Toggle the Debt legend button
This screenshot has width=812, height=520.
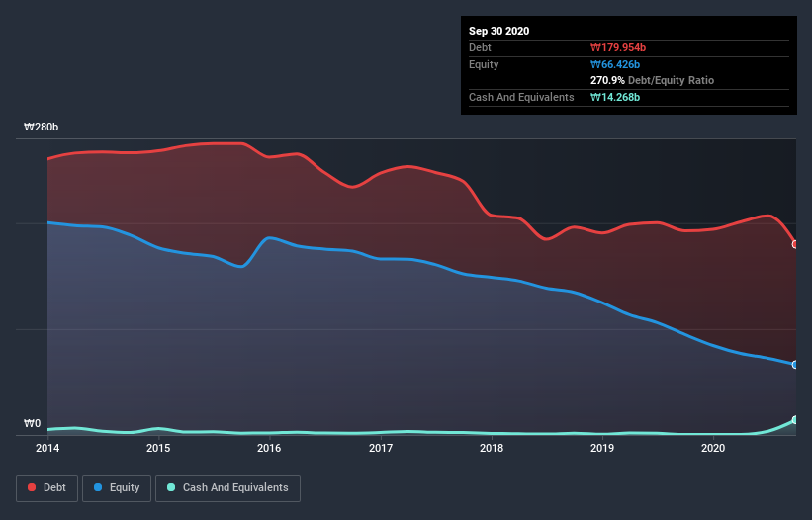coord(46,488)
